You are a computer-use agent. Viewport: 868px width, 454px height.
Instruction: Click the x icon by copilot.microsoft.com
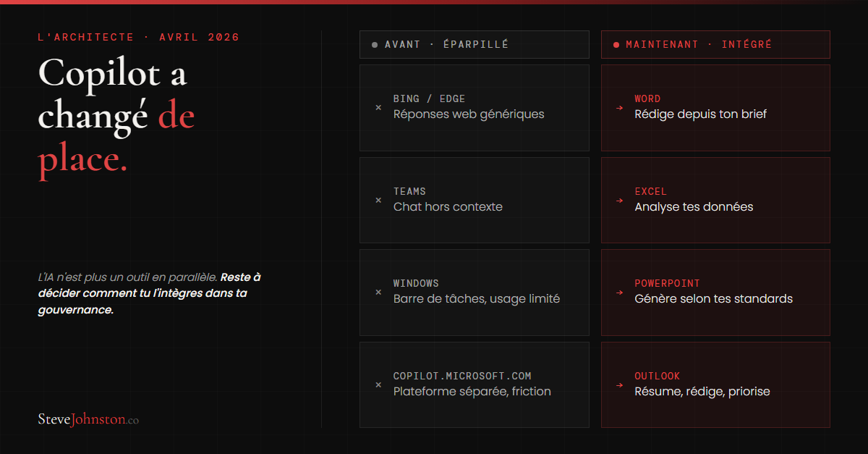pyautogui.click(x=378, y=385)
